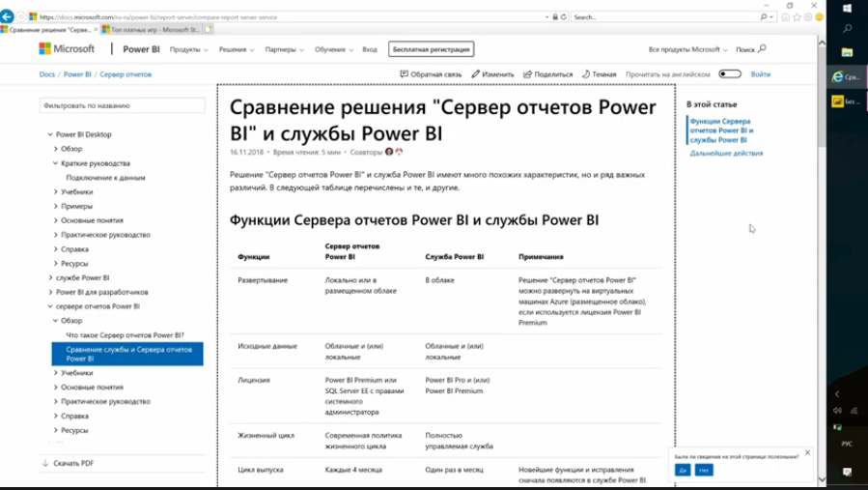Click the browser Back arrow button

pyautogui.click(x=7, y=16)
